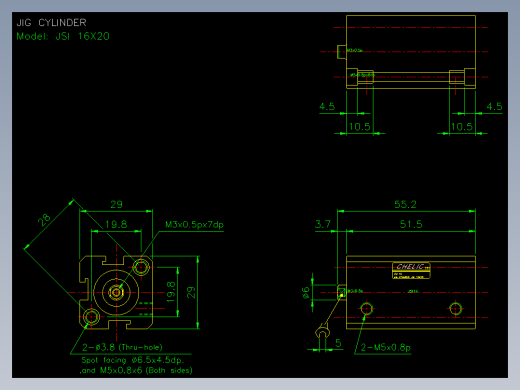Select the vertically written "19.8" dimension
The height and width of the screenshot is (390, 520).
click(x=171, y=292)
